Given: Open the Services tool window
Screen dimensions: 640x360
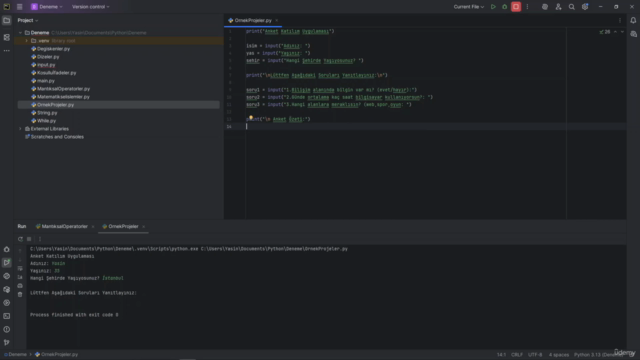Looking at the screenshot, I should [x=7, y=303].
